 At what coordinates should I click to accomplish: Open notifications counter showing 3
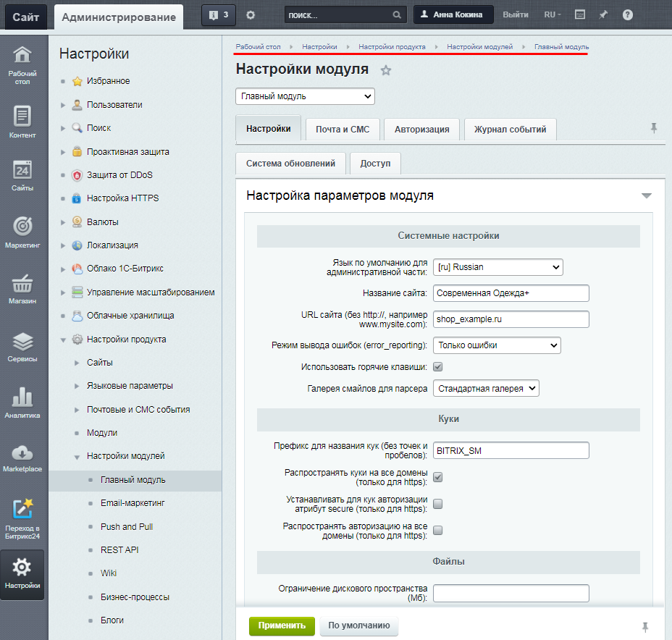click(219, 15)
